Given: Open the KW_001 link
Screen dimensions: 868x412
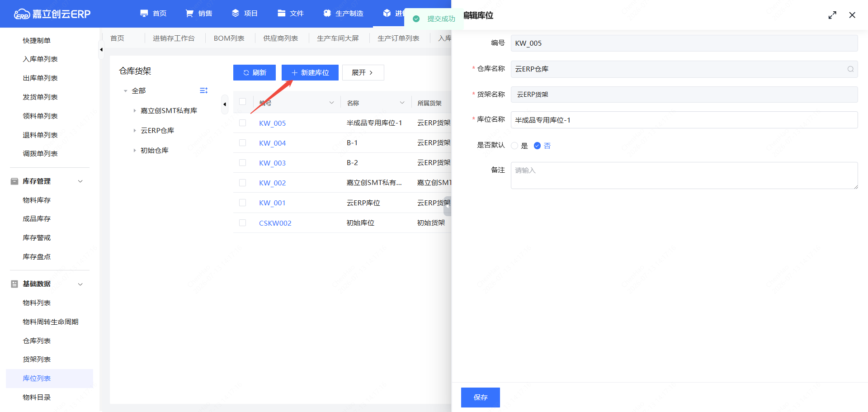Looking at the screenshot, I should [x=272, y=203].
